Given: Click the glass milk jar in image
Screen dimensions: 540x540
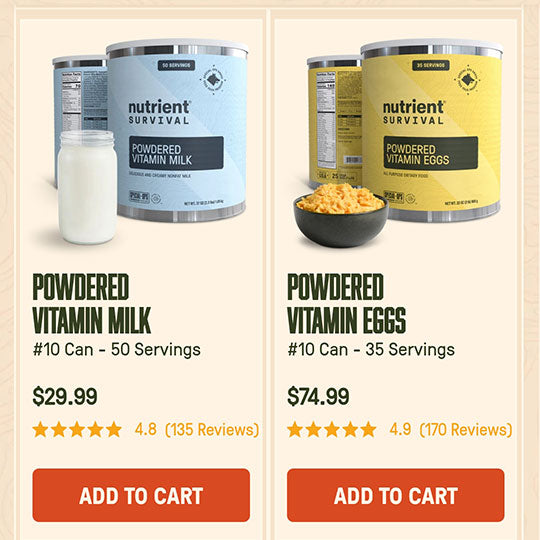Looking at the screenshot, I should [87, 187].
